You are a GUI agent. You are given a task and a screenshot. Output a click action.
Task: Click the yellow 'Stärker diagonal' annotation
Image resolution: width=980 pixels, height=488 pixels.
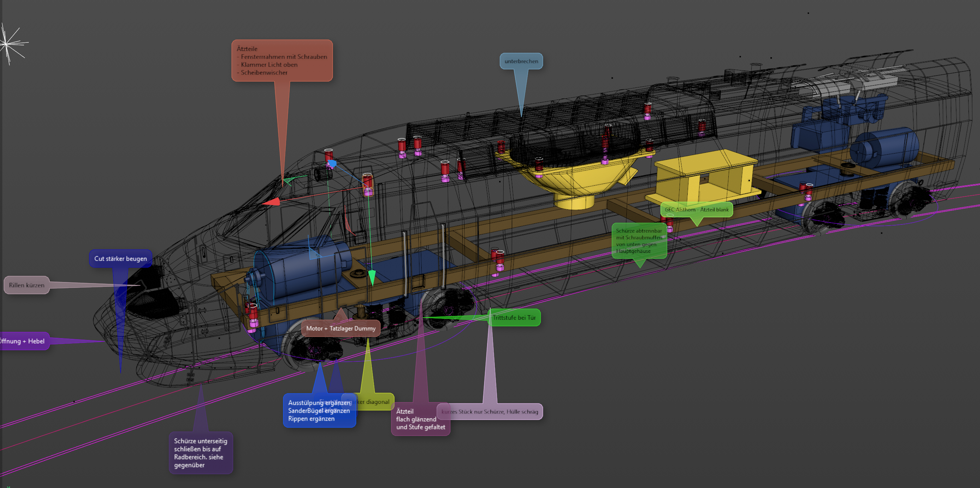(x=377, y=402)
